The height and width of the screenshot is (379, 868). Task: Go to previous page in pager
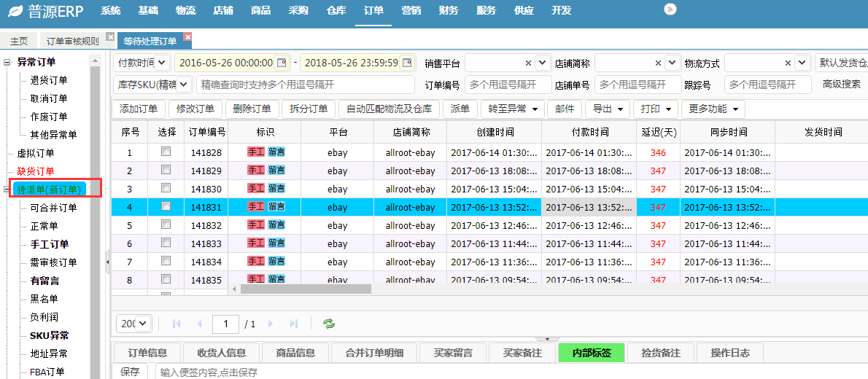click(x=199, y=324)
